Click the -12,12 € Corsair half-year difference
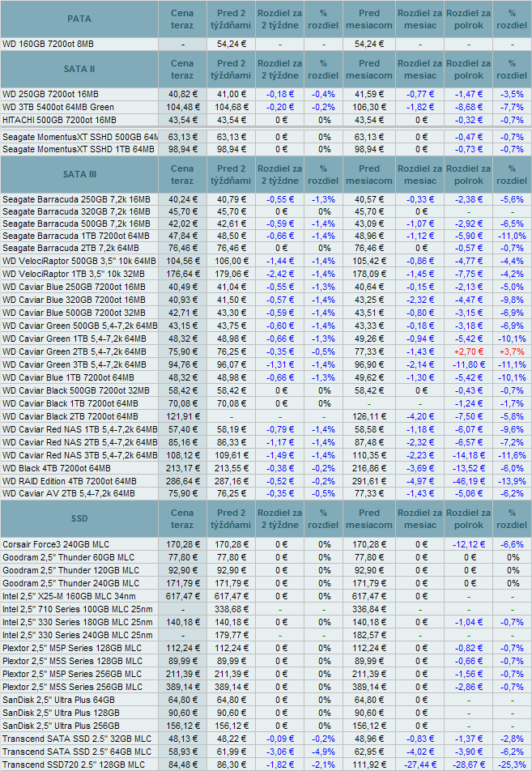The width and height of the screenshot is (532, 771). 469,544
